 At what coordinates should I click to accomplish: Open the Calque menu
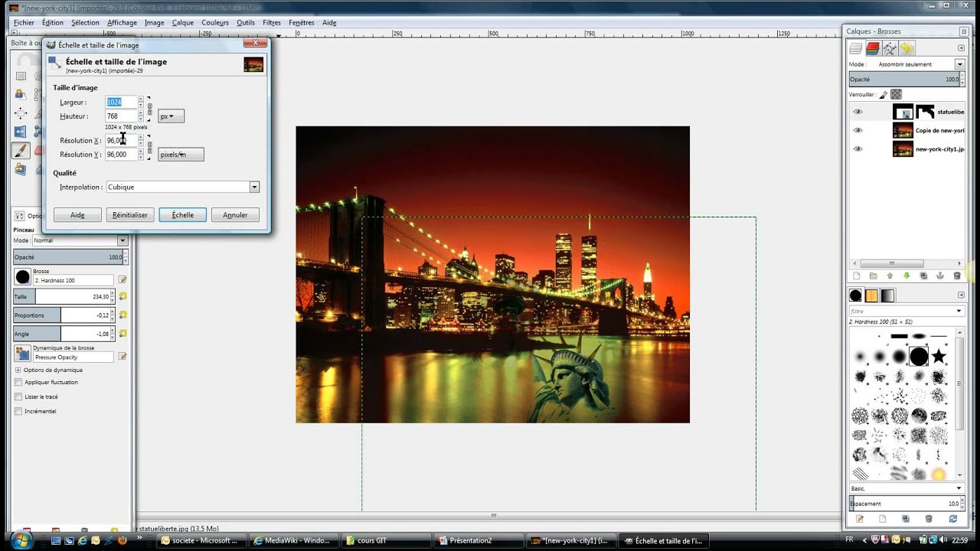[x=183, y=23]
